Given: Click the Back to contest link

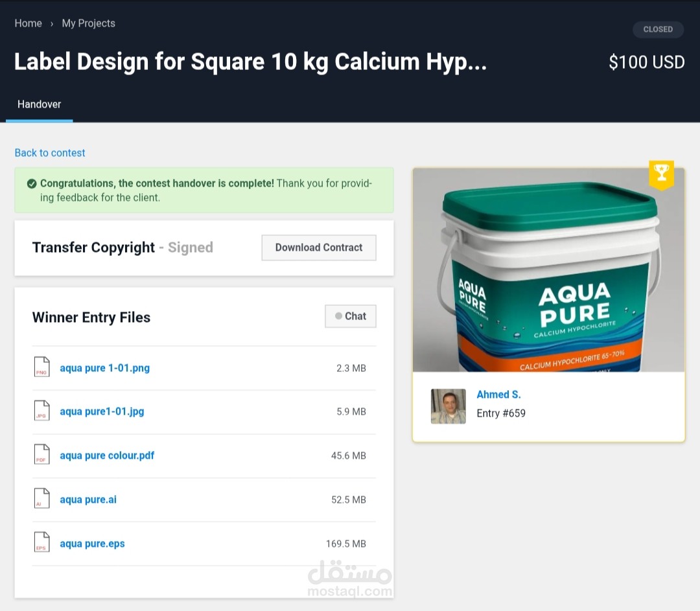Looking at the screenshot, I should [x=50, y=153].
